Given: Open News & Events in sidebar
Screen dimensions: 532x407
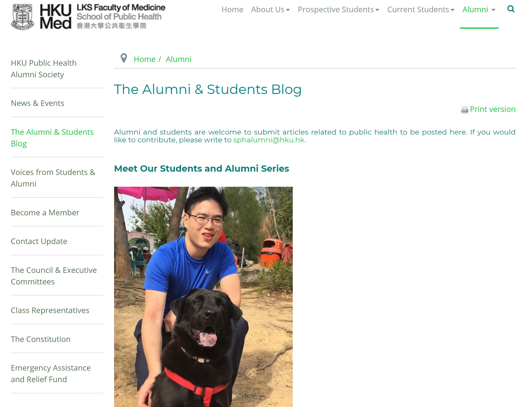Looking at the screenshot, I should coord(38,103).
